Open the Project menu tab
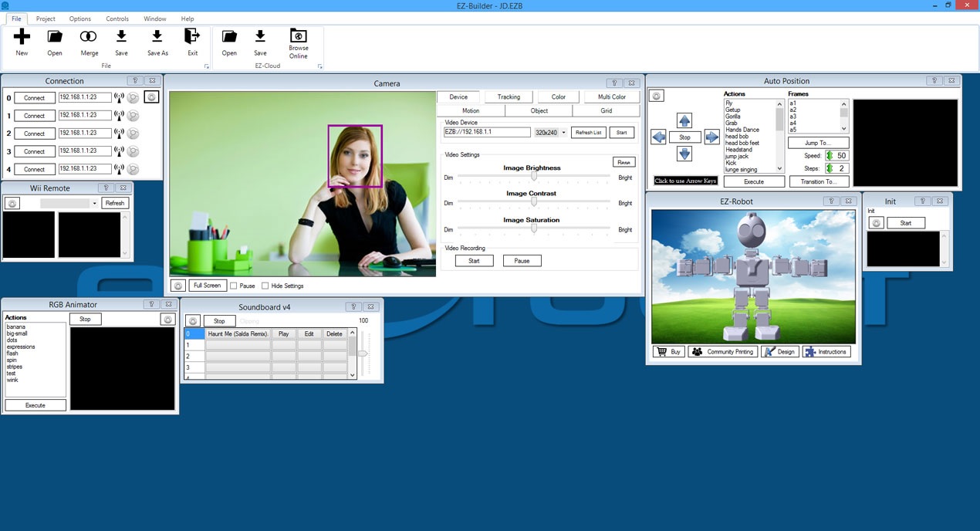This screenshot has width=980, height=531. pos(46,19)
